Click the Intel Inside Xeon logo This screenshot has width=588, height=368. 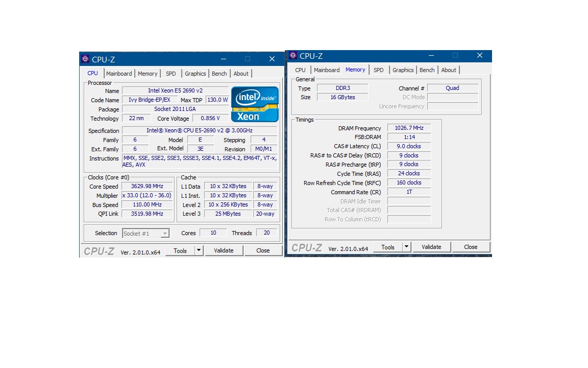point(255,104)
